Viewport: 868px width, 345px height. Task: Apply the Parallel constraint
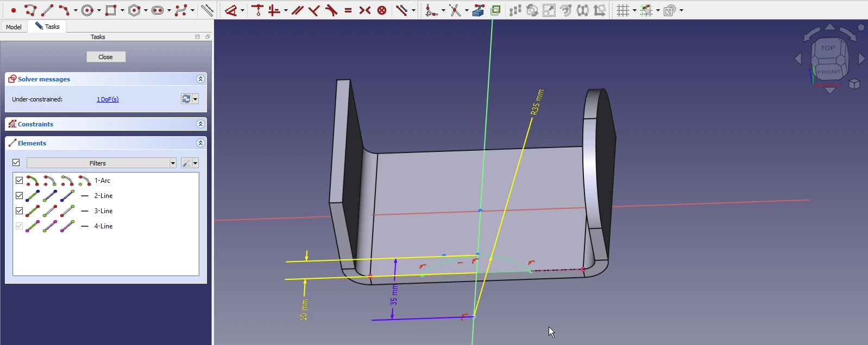click(297, 10)
